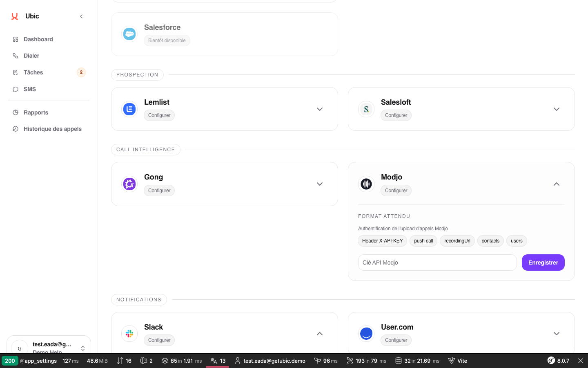
Task: Click the Dialer phone icon
Action: click(x=16, y=56)
